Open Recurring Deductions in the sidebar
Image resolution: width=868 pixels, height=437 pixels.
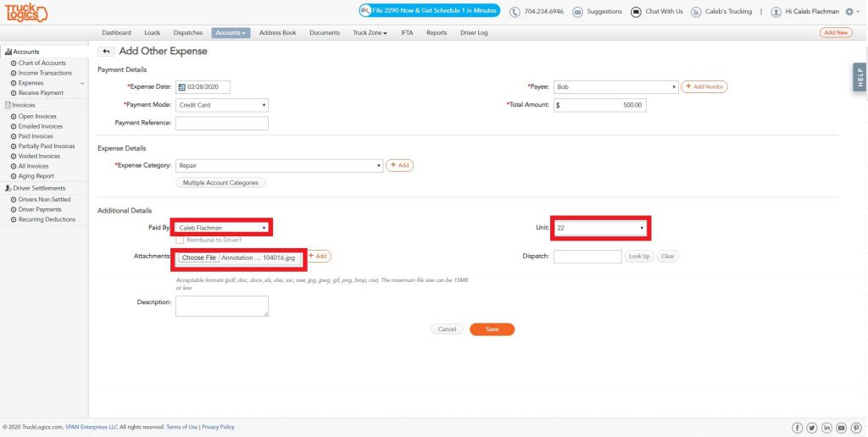[x=47, y=219]
